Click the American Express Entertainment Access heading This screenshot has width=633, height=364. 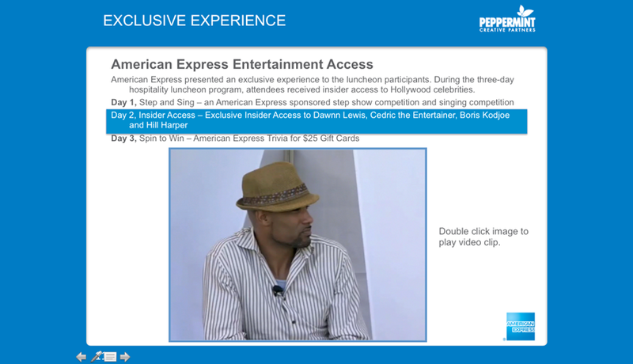pyautogui.click(x=242, y=64)
